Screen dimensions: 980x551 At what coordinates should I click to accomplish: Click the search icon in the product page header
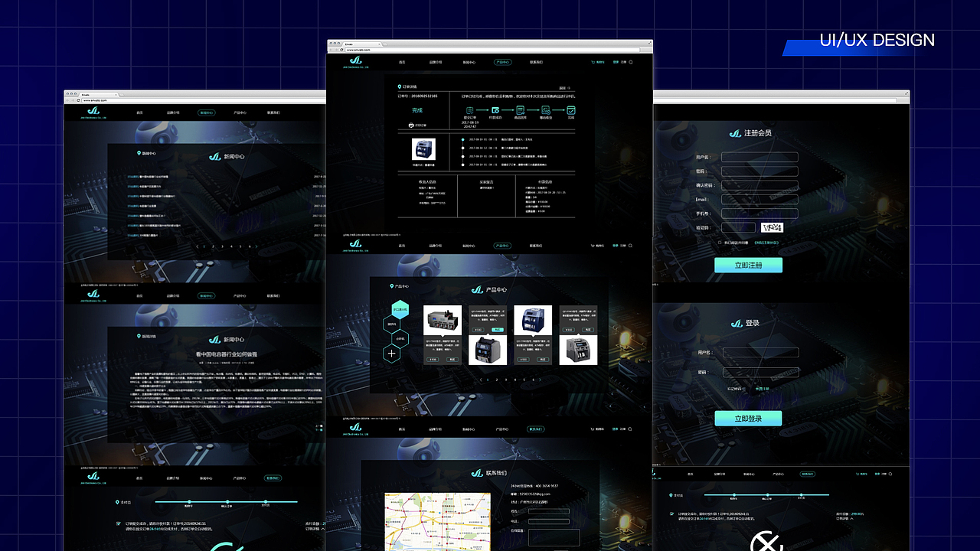coord(631,246)
